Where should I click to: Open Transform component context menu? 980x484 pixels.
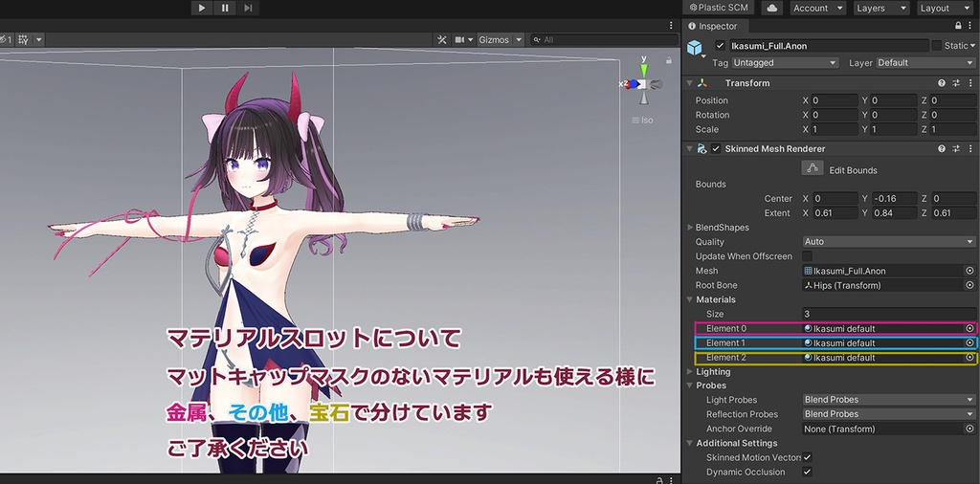[970, 83]
